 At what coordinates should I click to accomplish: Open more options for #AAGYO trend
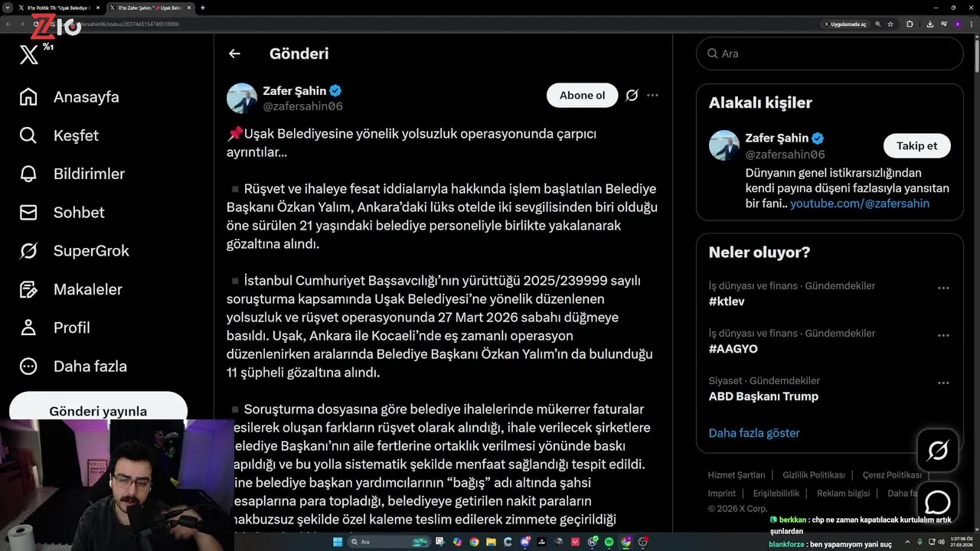pos(943,336)
